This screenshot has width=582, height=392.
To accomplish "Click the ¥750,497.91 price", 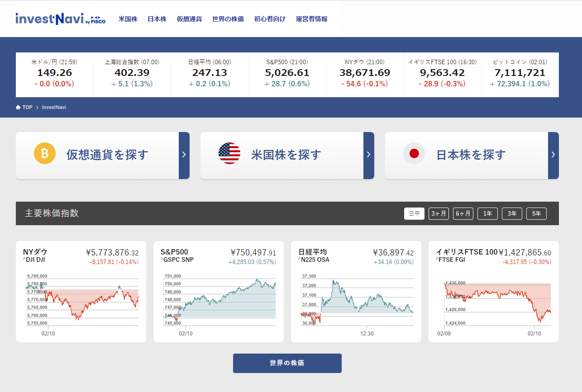I will pos(253,253).
